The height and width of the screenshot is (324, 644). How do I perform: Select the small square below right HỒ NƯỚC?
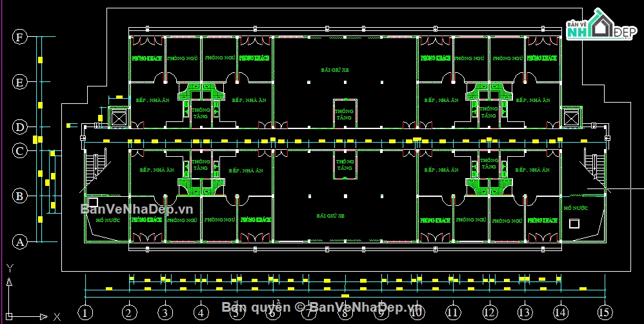[574, 223]
